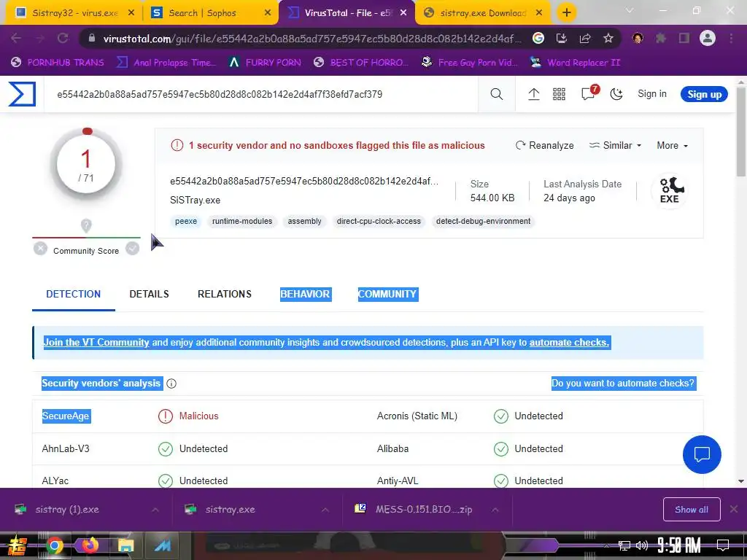The image size is (747, 560).
Task: Switch to the BEHAVIOR tab
Action: 306,294
